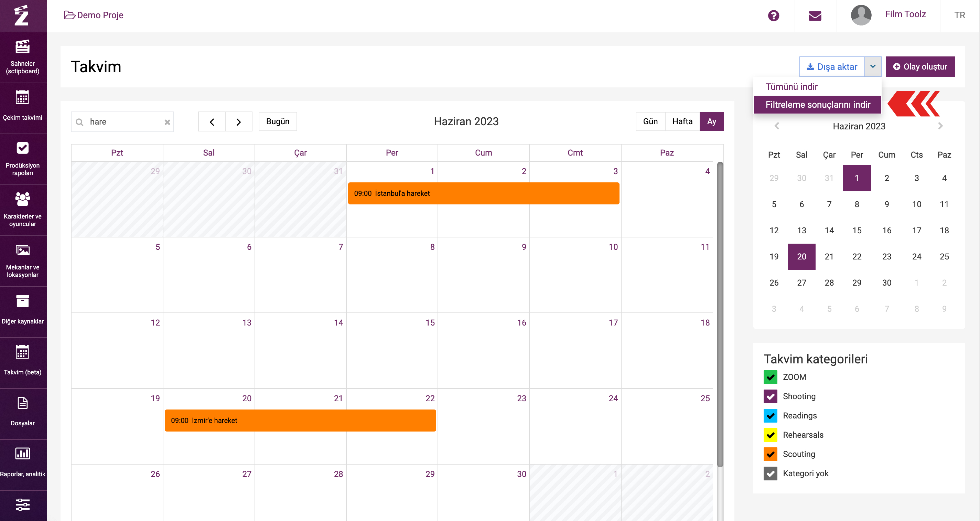Image resolution: width=980 pixels, height=521 pixels.
Task: Select Filtreleme sonuçlarını indir option
Action: 817,105
